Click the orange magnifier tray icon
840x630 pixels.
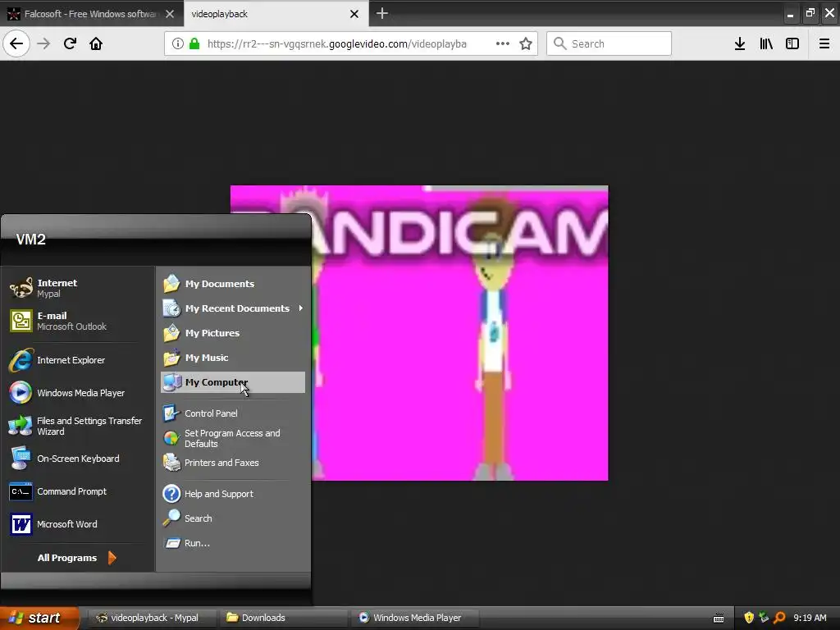(x=779, y=618)
